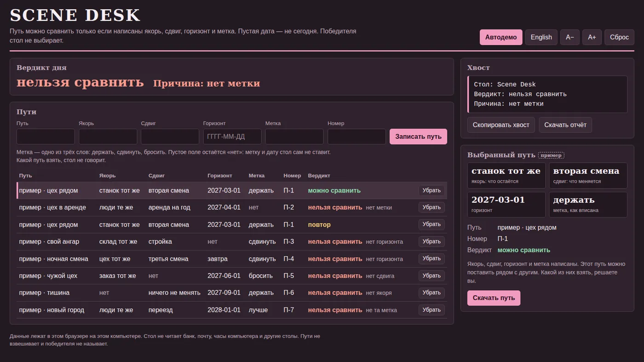
Task: Focus the Горизонт date field ГГГГ-ММ-ДД
Action: [232, 136]
